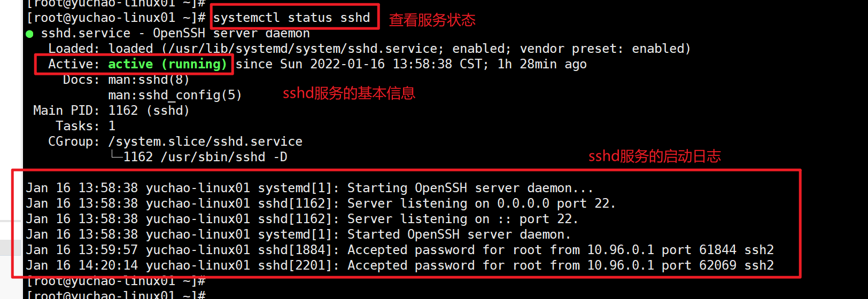Click the man:sshd_config(5) docs reference

[x=175, y=95]
